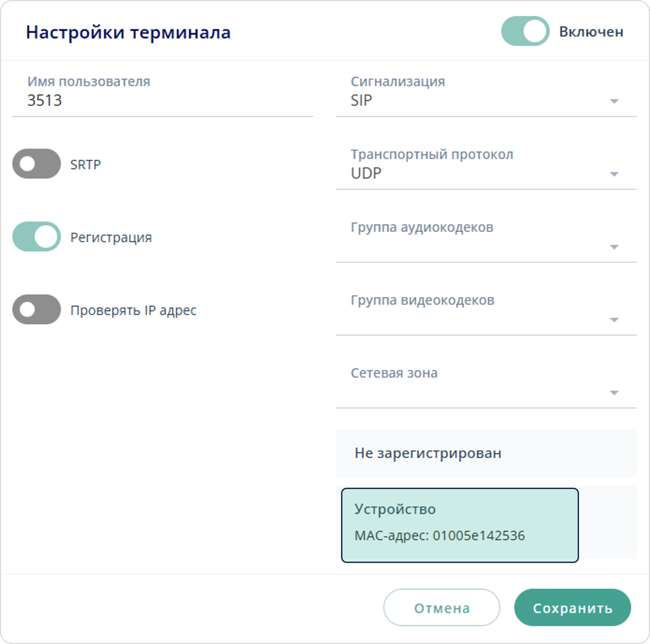650x644 pixels.
Task: Turn off the Регистрация toggle
Action: click(x=37, y=237)
